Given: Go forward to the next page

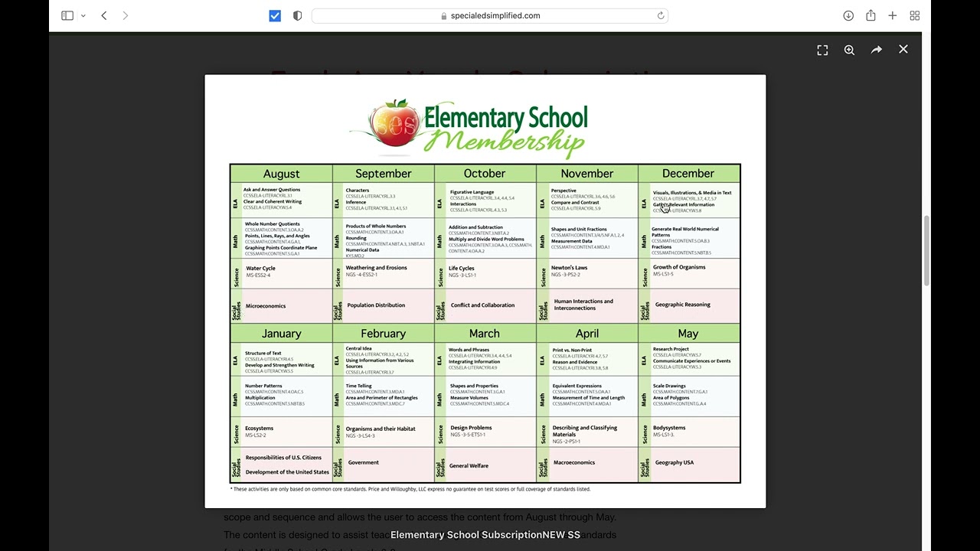Looking at the screenshot, I should [x=126, y=15].
